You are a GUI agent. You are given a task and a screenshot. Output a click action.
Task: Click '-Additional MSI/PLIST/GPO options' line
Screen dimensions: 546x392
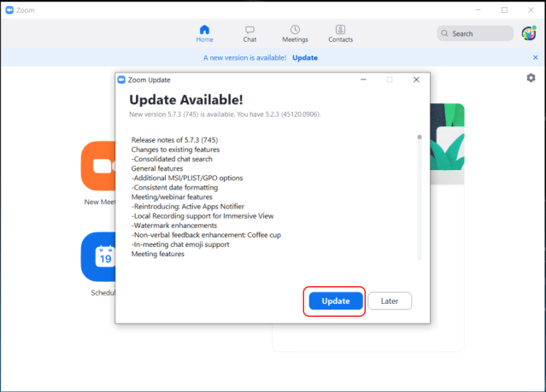point(187,178)
